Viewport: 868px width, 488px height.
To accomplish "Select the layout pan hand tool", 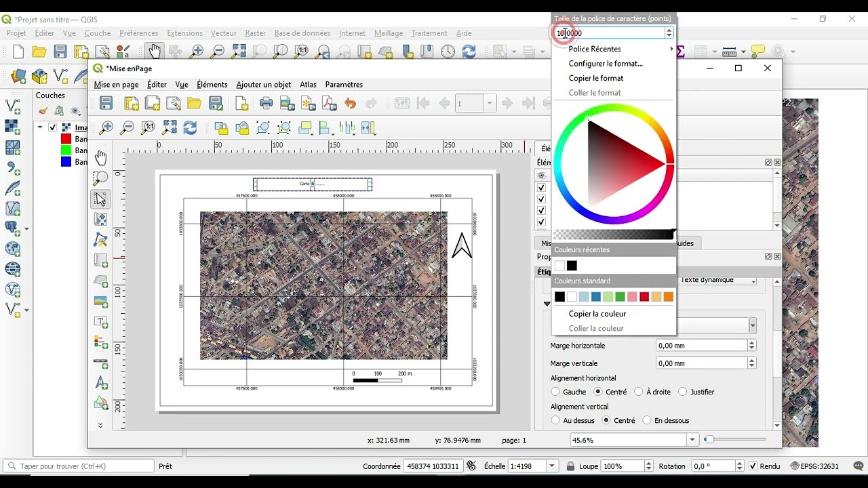I will click(100, 158).
